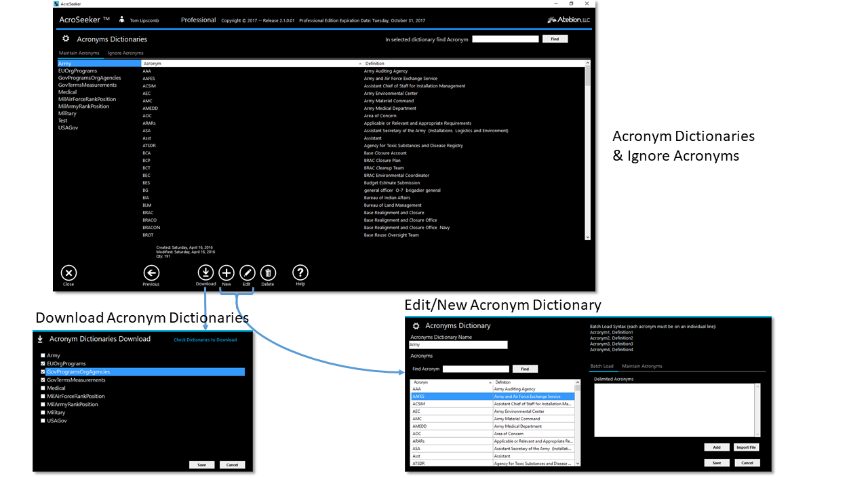
Task: Click the find Acronym search field in the main window
Action: point(505,39)
